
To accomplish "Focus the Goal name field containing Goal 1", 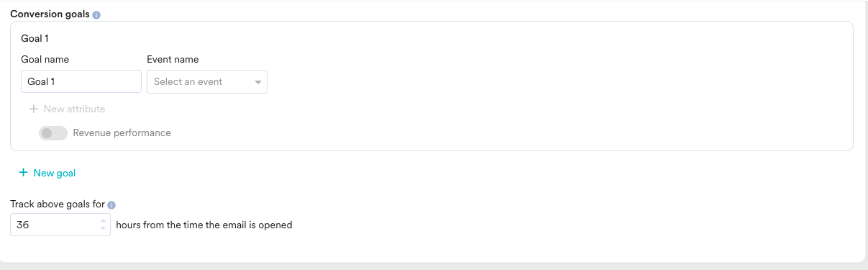I will coord(81,81).
